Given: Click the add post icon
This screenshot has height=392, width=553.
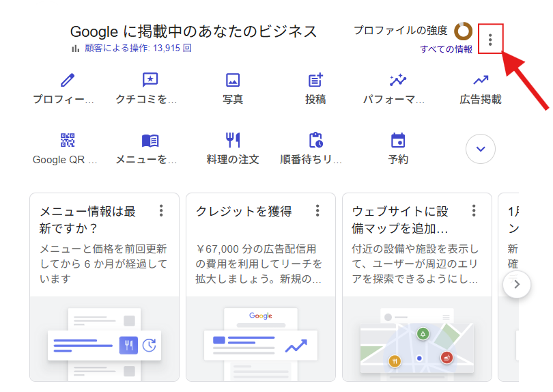Looking at the screenshot, I should (x=315, y=81).
